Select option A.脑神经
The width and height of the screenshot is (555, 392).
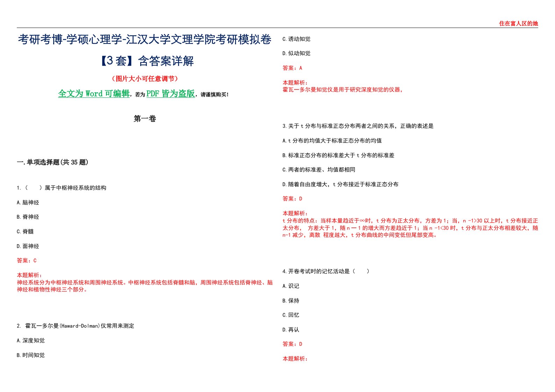coord(28,203)
